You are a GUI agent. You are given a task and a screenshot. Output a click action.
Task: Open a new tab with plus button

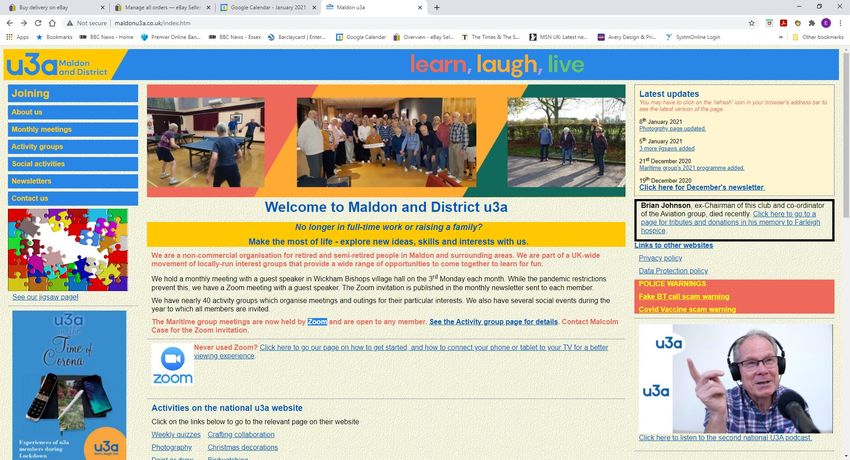436,8
